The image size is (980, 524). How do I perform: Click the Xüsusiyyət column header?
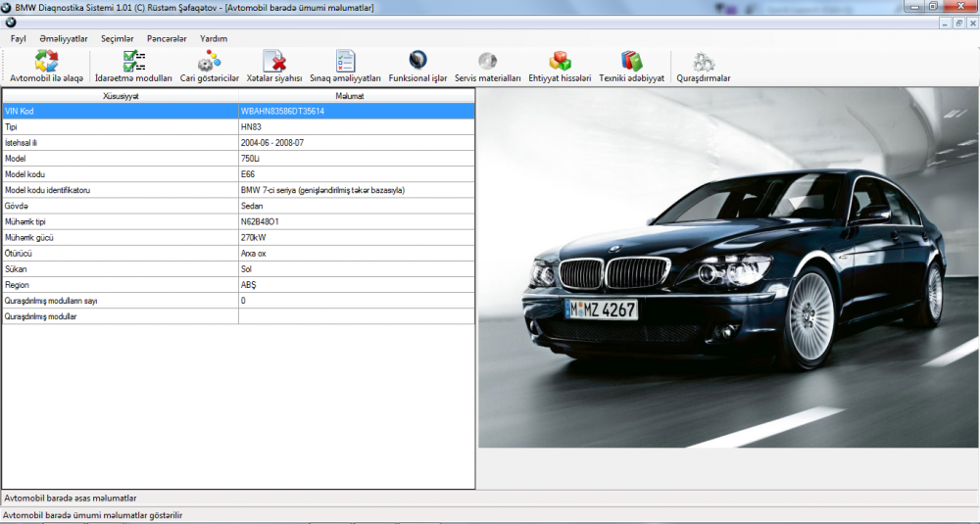coord(121,96)
